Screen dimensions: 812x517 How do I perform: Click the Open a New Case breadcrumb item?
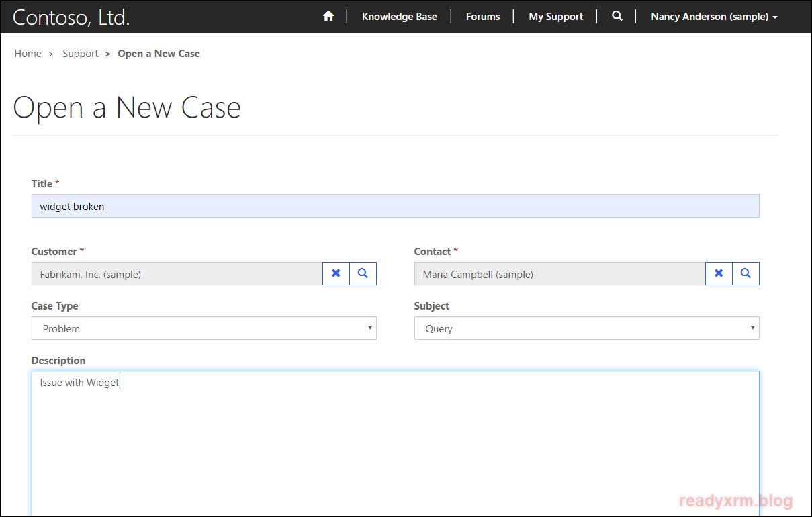click(x=159, y=54)
